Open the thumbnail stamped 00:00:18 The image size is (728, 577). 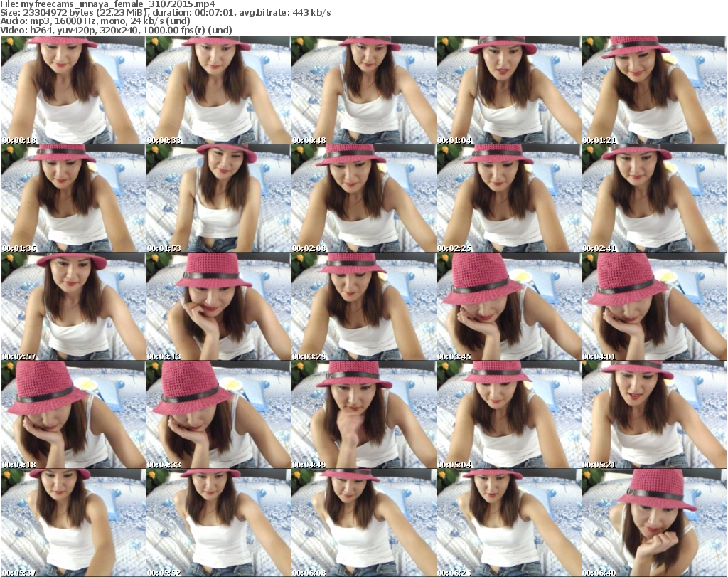pyautogui.click(x=73, y=90)
